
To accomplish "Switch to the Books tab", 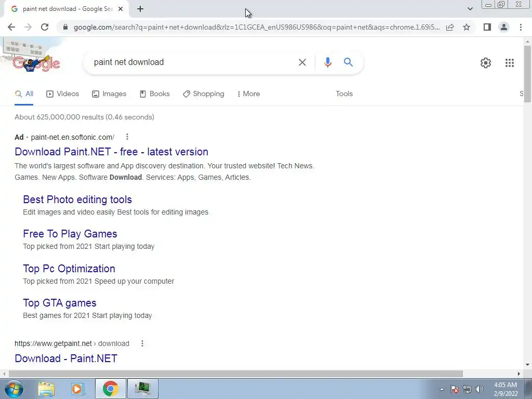I will [155, 94].
